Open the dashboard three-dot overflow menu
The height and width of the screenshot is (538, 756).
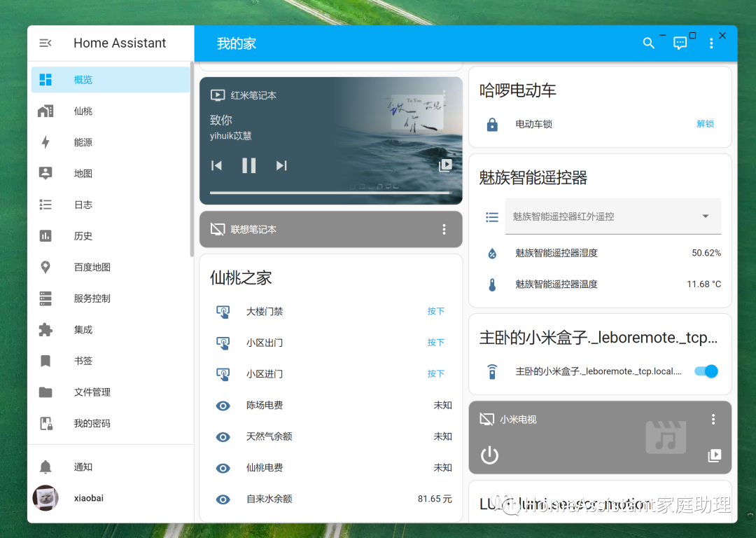pos(711,43)
